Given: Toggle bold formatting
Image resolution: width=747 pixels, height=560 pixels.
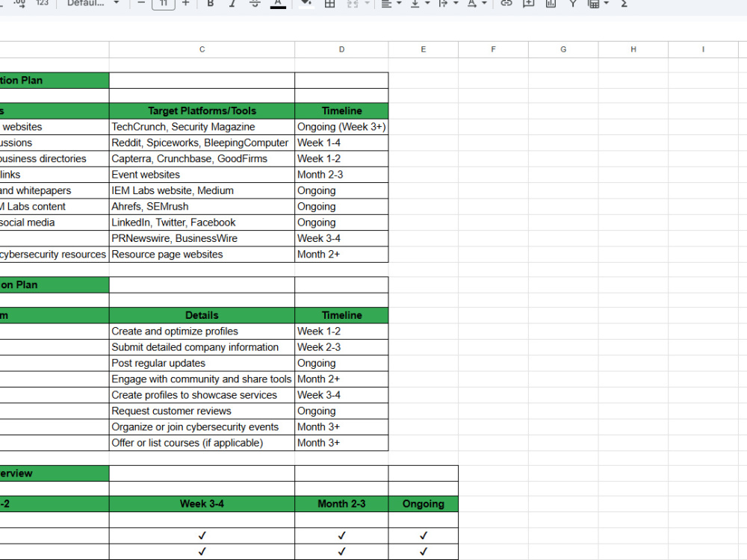Looking at the screenshot, I should [210, 3].
